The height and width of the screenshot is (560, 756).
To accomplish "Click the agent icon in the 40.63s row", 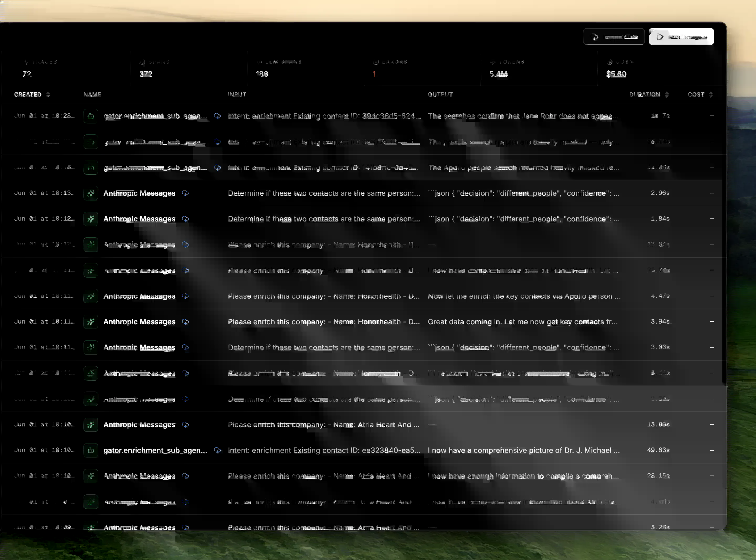I will pos(91,451).
